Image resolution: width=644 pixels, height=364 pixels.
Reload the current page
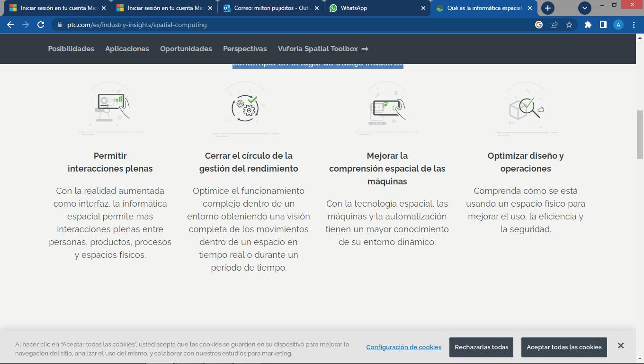[41, 25]
